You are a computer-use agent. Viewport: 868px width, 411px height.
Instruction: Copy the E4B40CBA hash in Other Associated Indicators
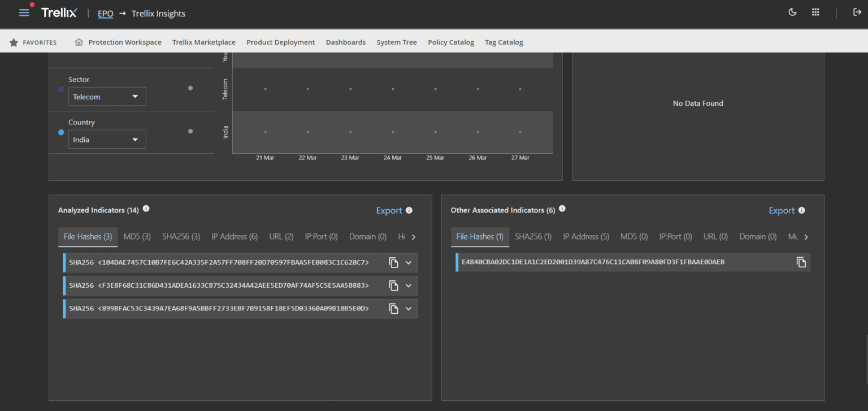coord(800,262)
